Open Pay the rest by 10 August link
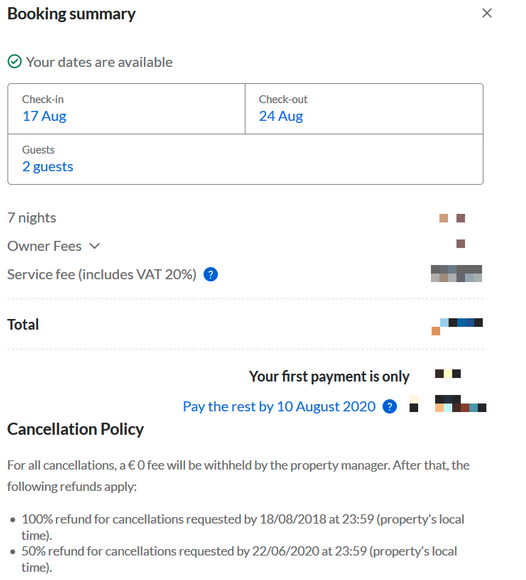Screen dimensions: 526x580 279,407
